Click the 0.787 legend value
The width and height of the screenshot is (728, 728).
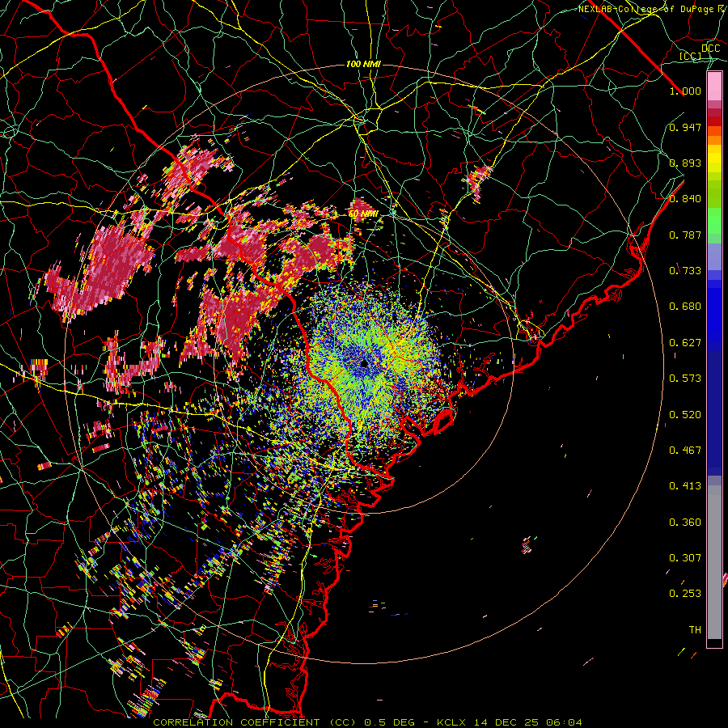click(685, 235)
